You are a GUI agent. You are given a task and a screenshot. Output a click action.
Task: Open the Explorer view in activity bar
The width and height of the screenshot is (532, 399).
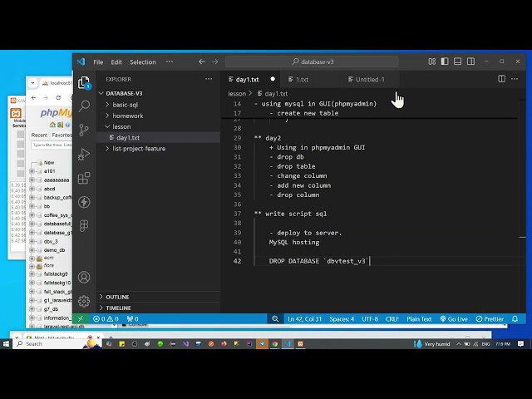pos(84,82)
